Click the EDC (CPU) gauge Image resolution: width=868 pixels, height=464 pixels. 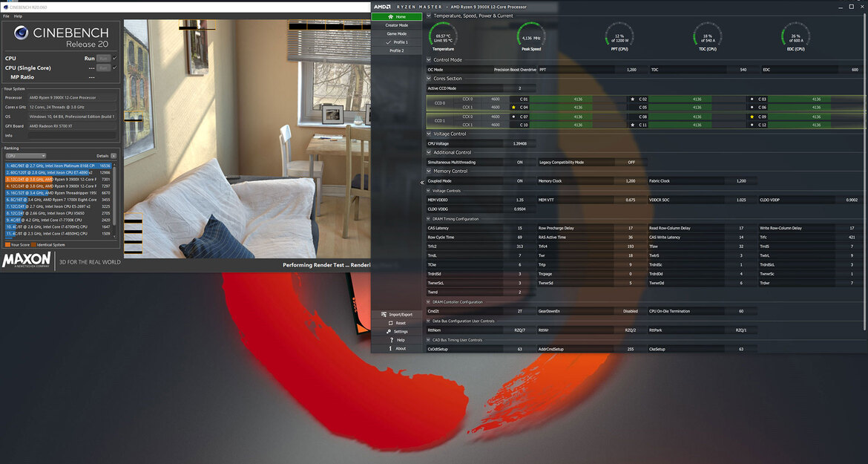point(795,36)
